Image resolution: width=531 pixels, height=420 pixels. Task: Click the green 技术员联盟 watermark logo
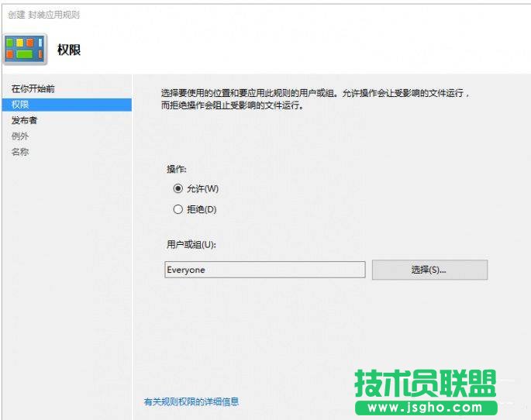425,384
